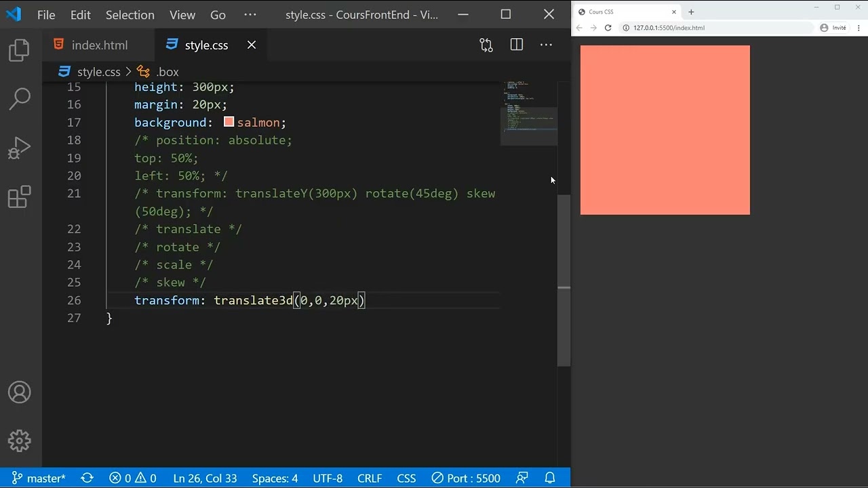Viewport: 868px width, 488px height.
Task: Click the VS Code logo icon
Action: click(14, 14)
